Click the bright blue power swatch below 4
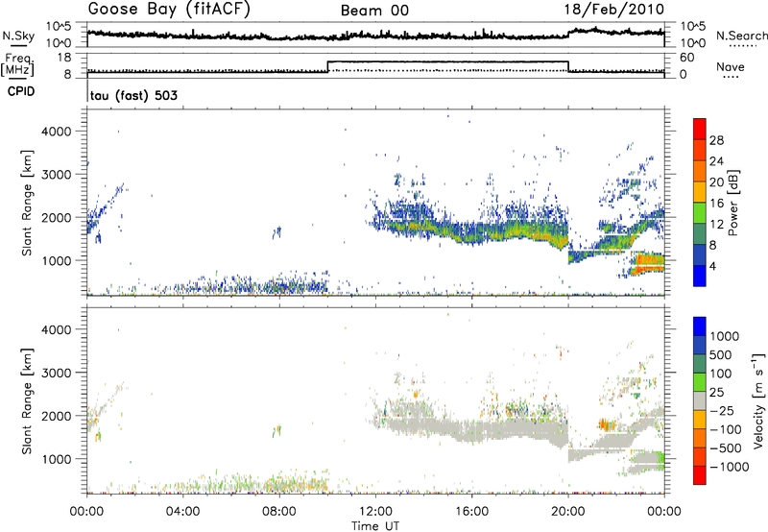This screenshot has width=768, height=532. (700, 276)
